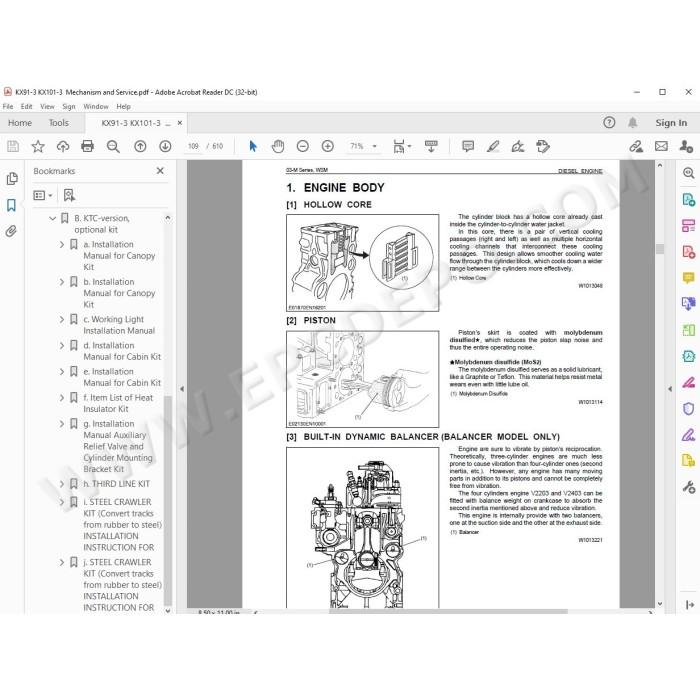Click Sign In
The width and height of the screenshot is (700, 700).
(x=671, y=123)
